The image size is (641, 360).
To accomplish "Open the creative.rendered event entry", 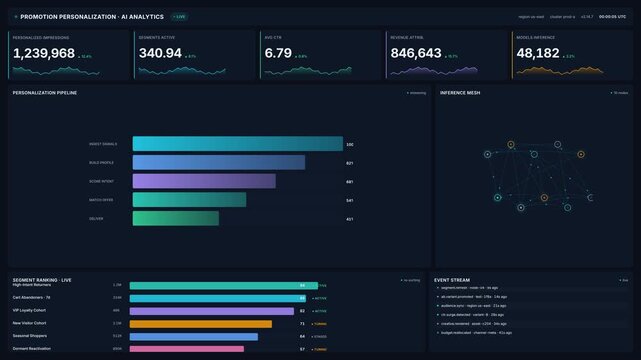I will click(x=531, y=324).
